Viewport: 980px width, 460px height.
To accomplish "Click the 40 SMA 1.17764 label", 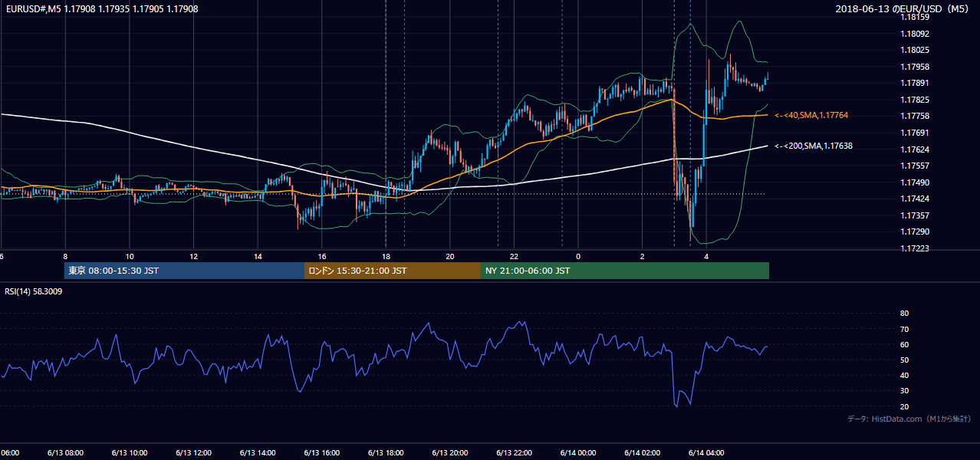I will pyautogui.click(x=811, y=115).
